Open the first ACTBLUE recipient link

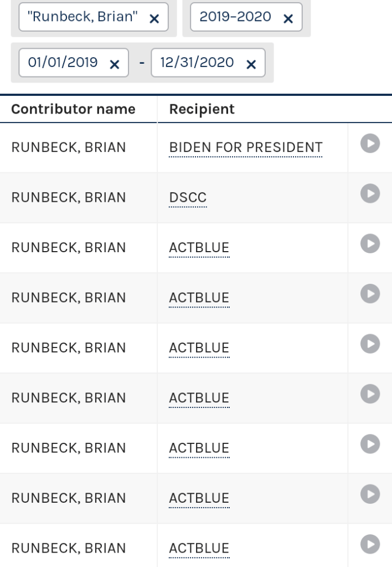(199, 248)
